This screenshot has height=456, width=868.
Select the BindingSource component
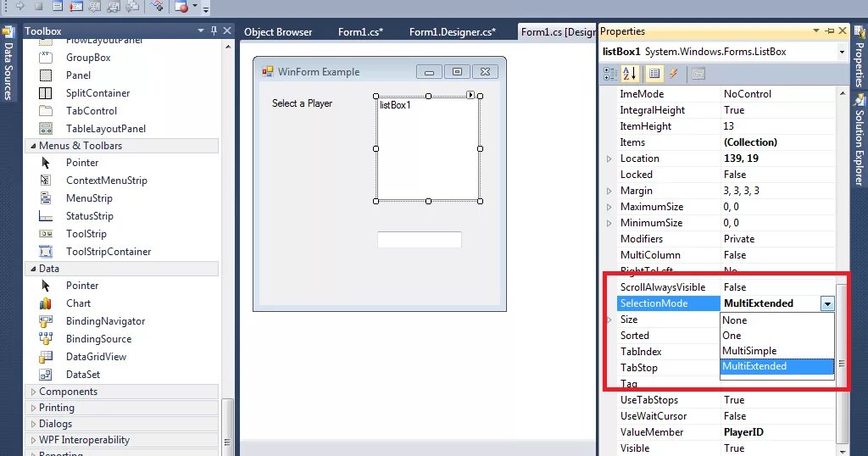click(98, 339)
